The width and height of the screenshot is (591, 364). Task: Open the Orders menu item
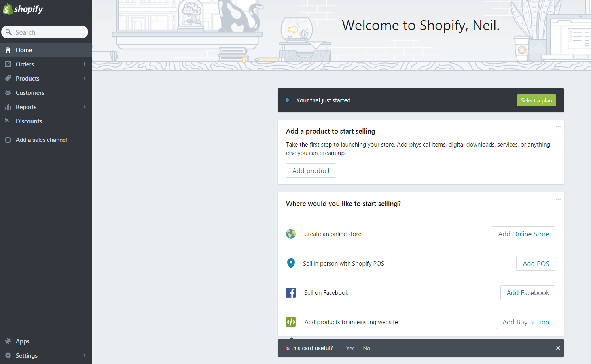(46, 64)
